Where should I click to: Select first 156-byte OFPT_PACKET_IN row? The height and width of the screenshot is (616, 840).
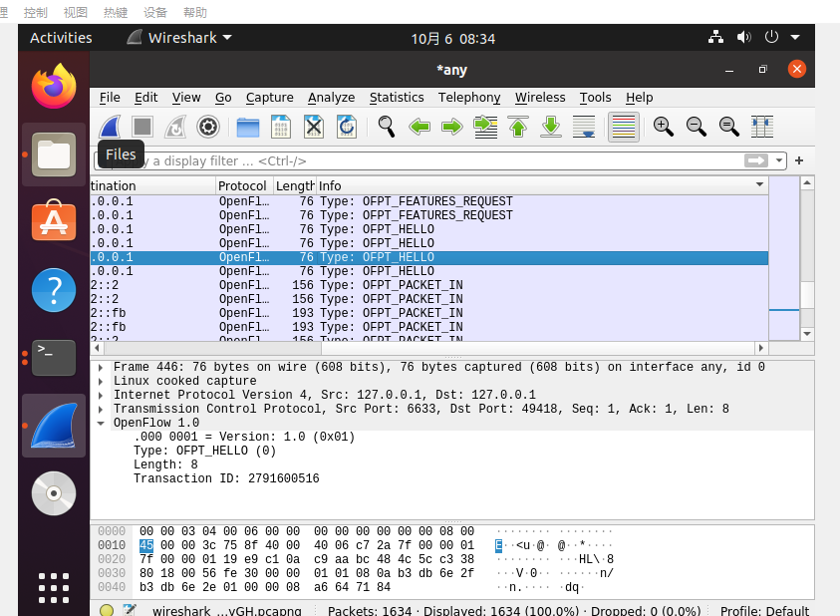click(429, 285)
